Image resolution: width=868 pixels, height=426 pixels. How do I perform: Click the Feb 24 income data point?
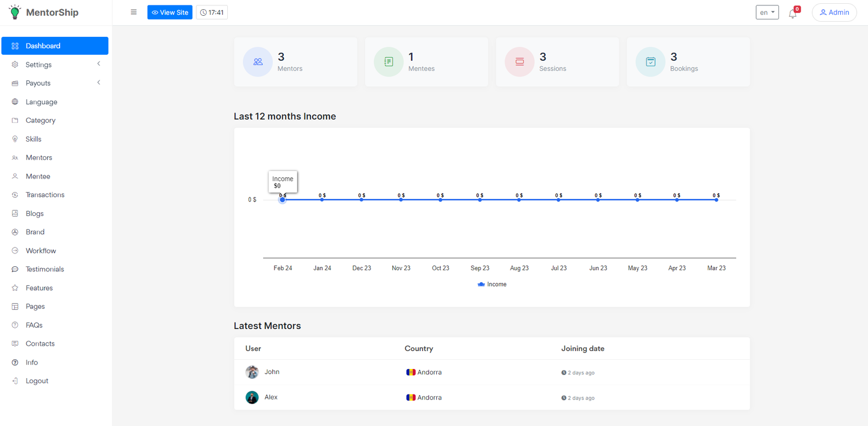[x=282, y=200]
